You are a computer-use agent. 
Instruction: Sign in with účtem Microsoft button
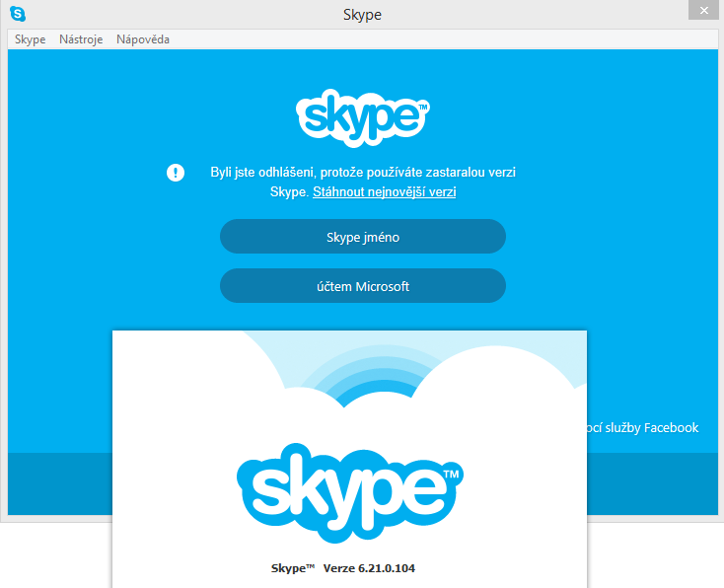pos(363,286)
